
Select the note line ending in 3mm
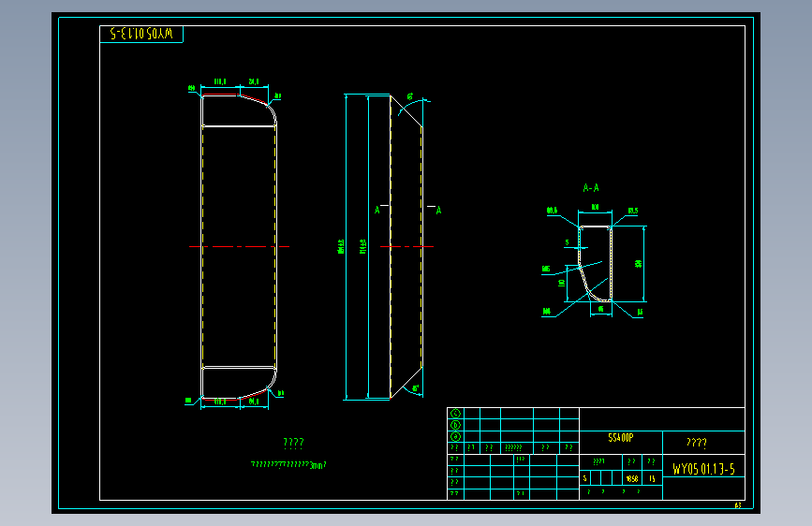click(x=288, y=464)
